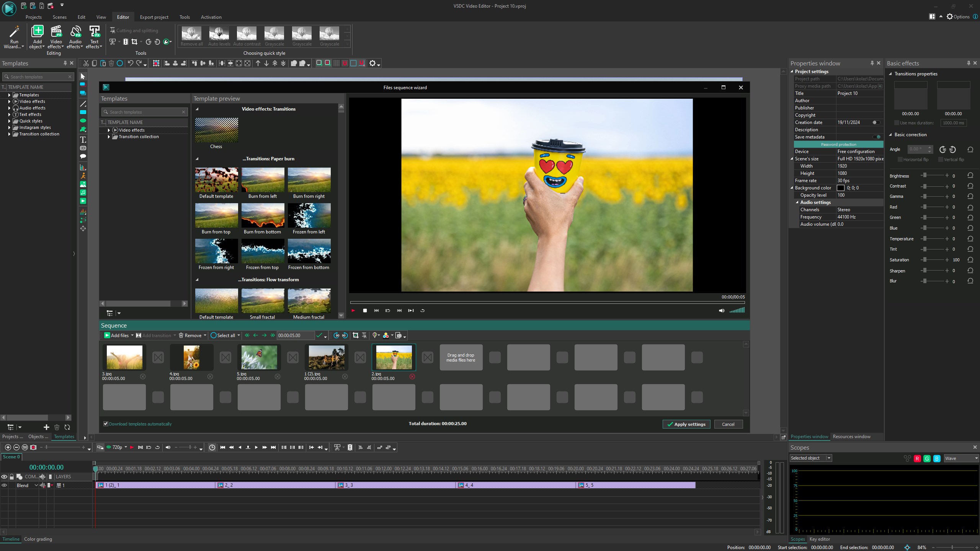Select the Frozen from top transition thumbnail

(263, 251)
